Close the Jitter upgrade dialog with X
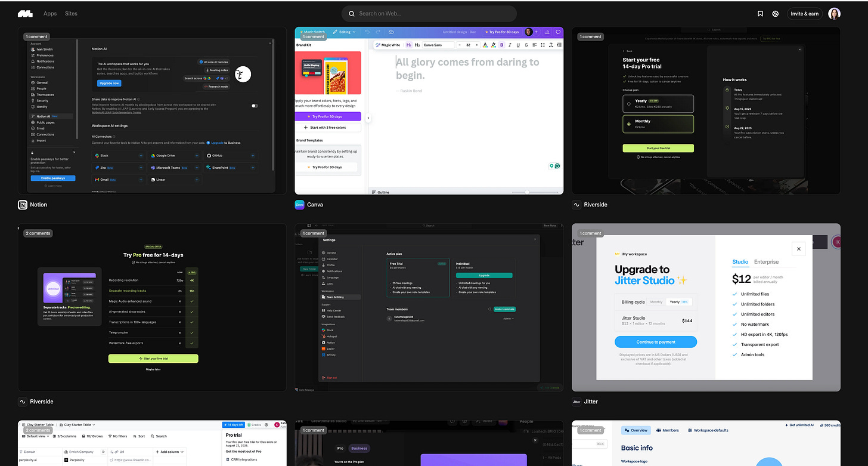 point(799,249)
